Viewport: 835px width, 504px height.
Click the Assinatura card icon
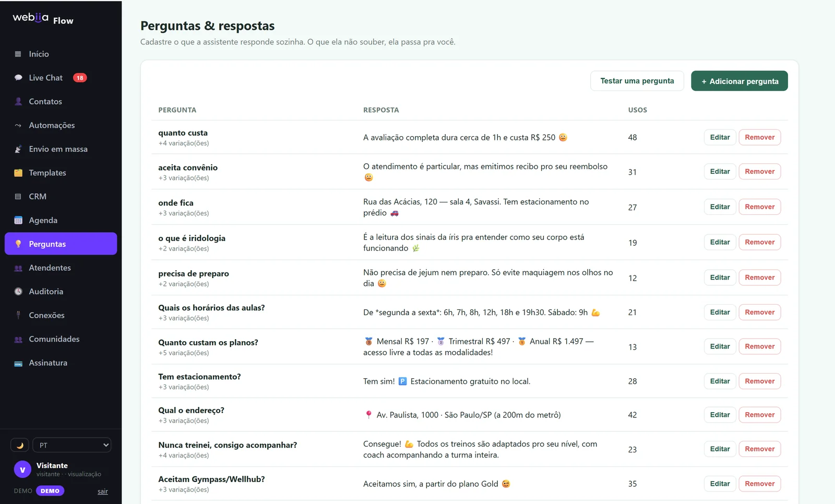tap(18, 363)
